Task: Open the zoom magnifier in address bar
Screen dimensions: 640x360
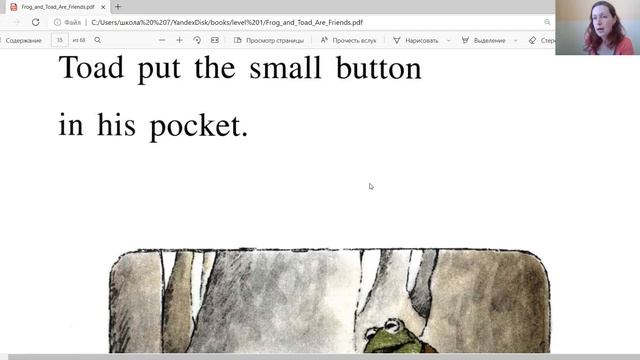Action: tap(547, 22)
